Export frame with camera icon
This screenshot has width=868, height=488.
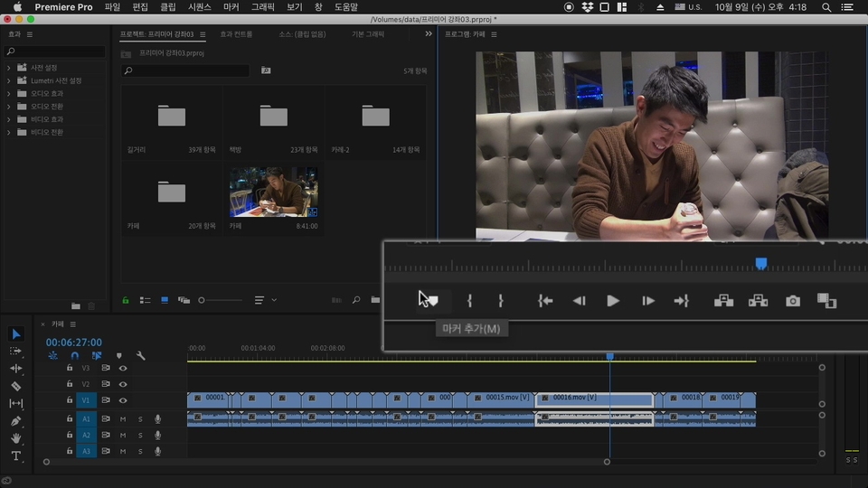[793, 300]
